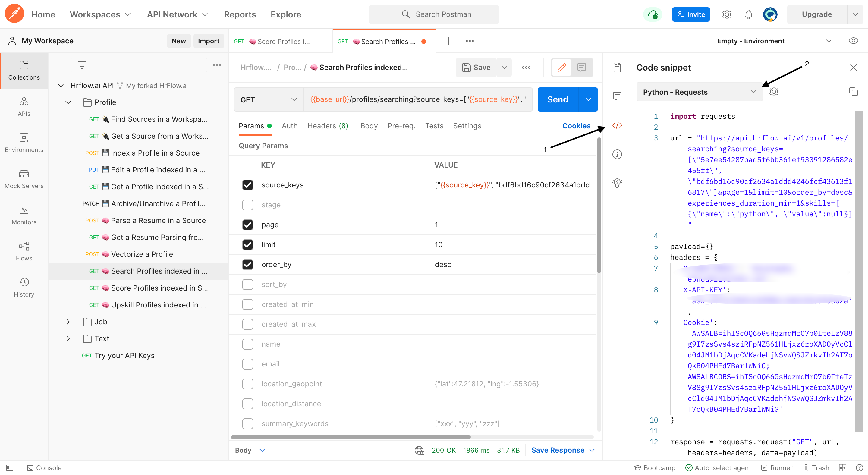Click Save Response
The height and width of the screenshot is (475, 868).
(558, 450)
